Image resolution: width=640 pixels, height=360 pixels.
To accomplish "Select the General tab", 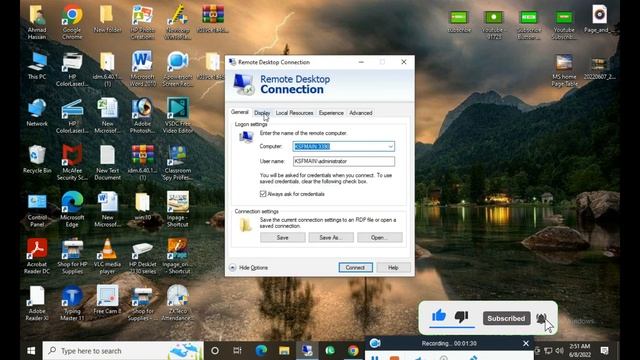I will [x=240, y=112].
